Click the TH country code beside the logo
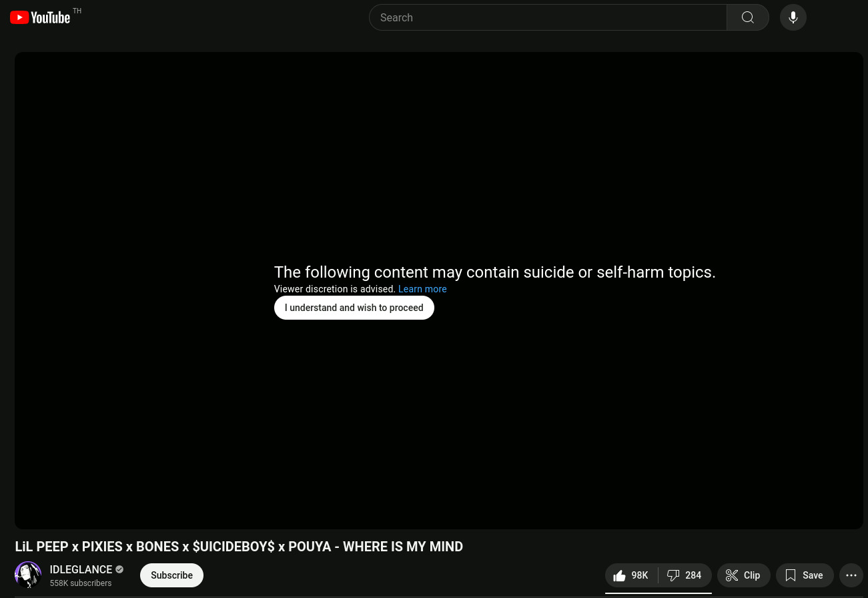Image resolution: width=868 pixels, height=598 pixels. click(x=77, y=11)
